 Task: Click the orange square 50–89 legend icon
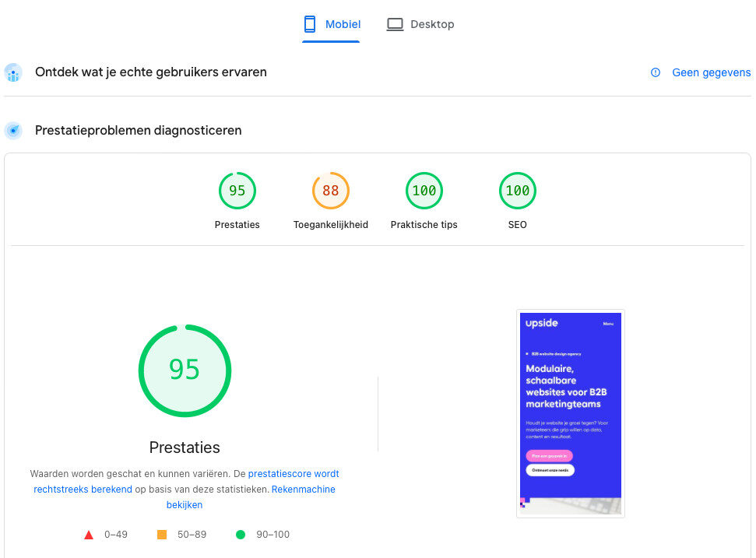coord(161,535)
